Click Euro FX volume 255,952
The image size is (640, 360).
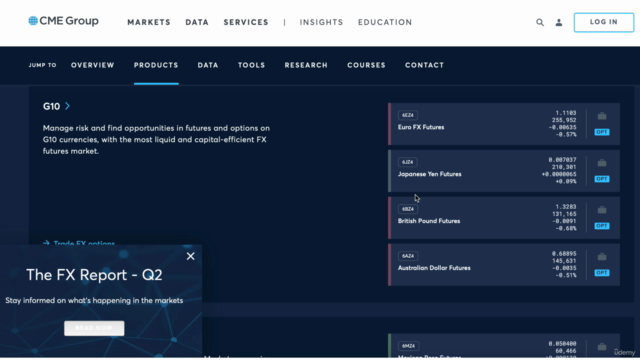click(x=564, y=120)
